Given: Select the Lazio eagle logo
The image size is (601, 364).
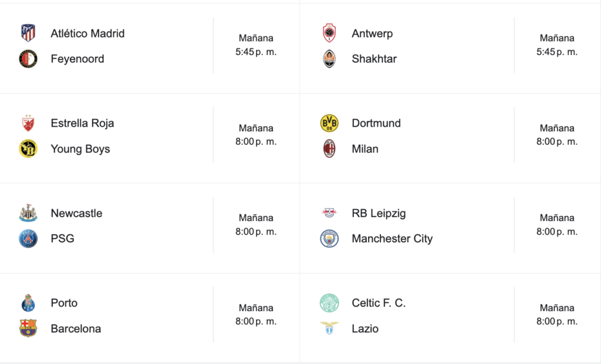Looking at the screenshot, I should click(329, 328).
